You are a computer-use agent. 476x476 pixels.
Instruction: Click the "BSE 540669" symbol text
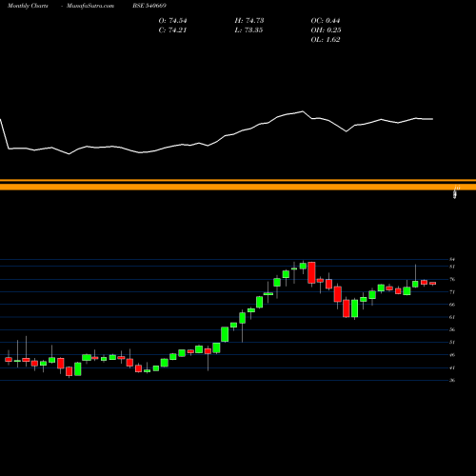click(x=149, y=6)
